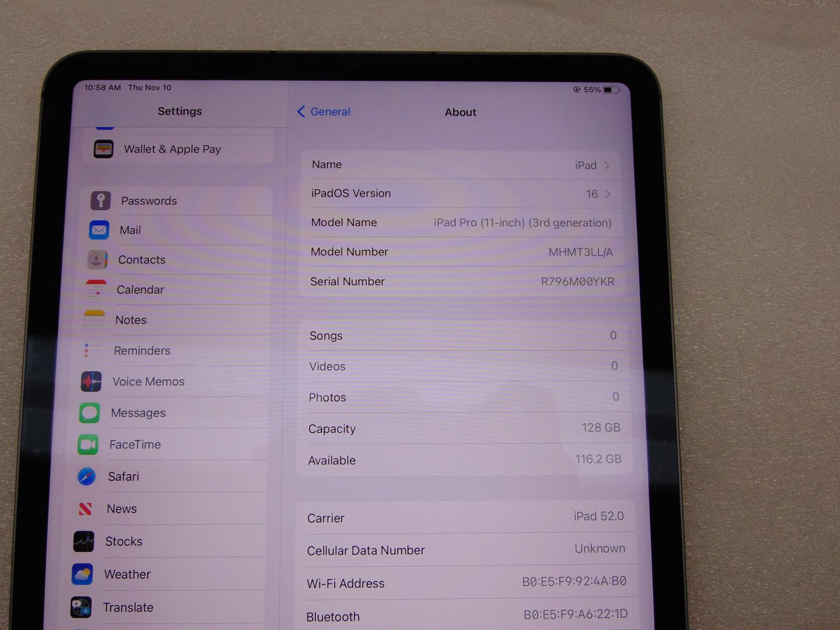Open the Wallet & Apple Pay icon
This screenshot has height=630, width=840.
click(x=104, y=149)
